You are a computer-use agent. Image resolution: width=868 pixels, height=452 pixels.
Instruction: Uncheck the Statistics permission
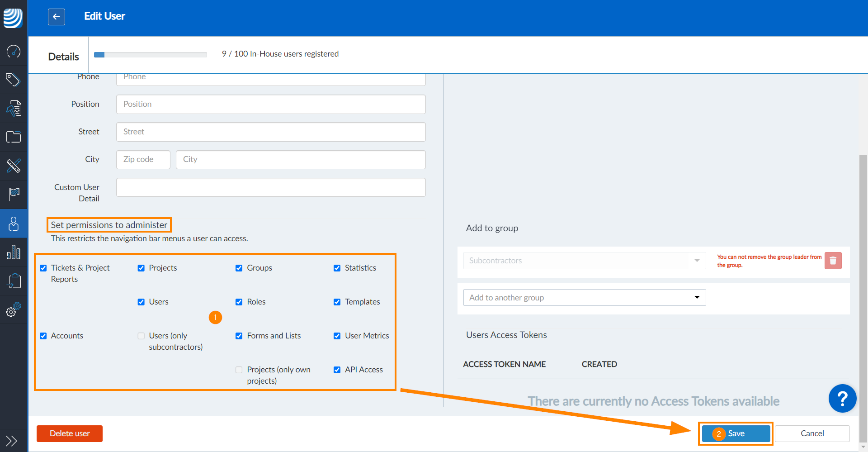[337, 268]
